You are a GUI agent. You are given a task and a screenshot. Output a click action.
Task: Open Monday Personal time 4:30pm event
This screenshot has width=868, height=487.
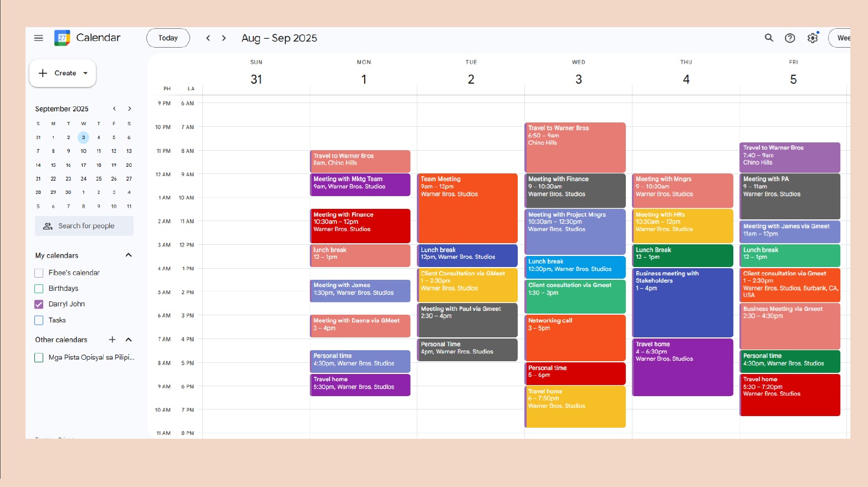click(x=360, y=361)
